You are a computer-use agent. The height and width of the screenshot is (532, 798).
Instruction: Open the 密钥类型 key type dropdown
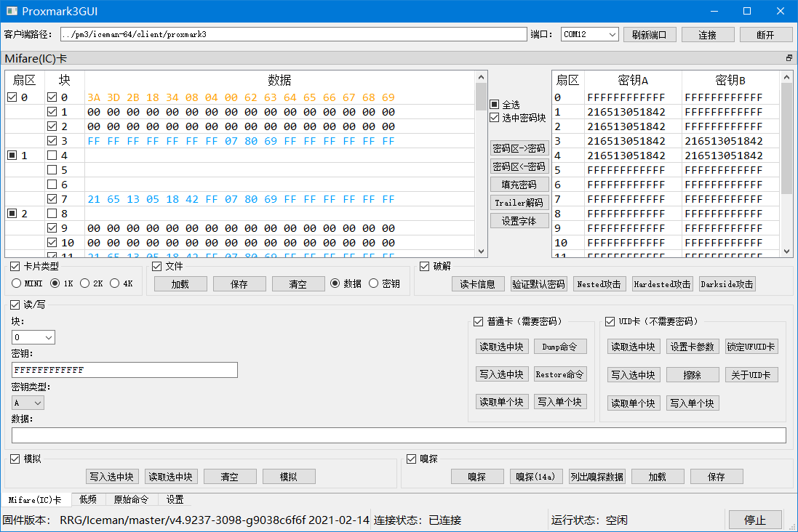(28, 403)
